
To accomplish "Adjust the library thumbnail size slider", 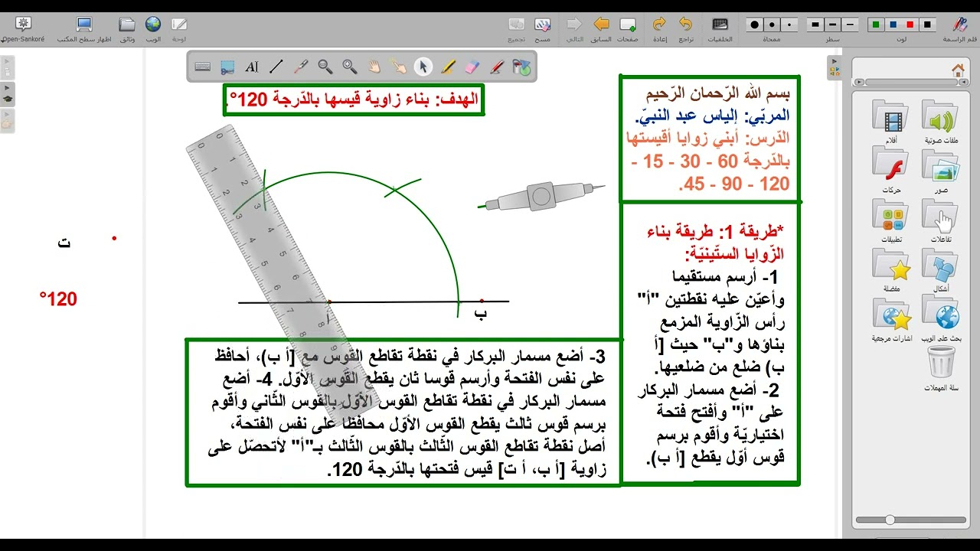I will (890, 520).
